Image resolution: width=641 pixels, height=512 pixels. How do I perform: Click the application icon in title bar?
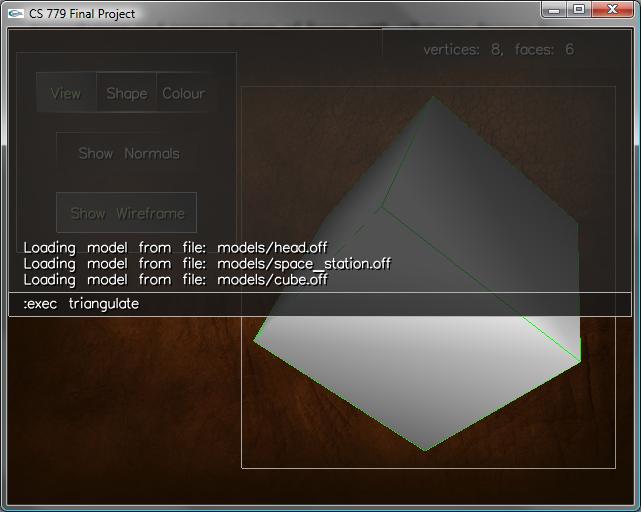pos(15,14)
